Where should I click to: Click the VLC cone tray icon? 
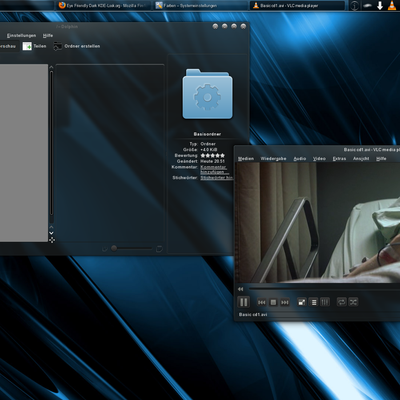[392, 5]
